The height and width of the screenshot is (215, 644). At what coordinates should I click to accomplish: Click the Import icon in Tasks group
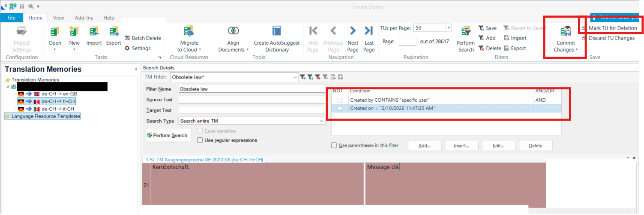click(x=94, y=32)
